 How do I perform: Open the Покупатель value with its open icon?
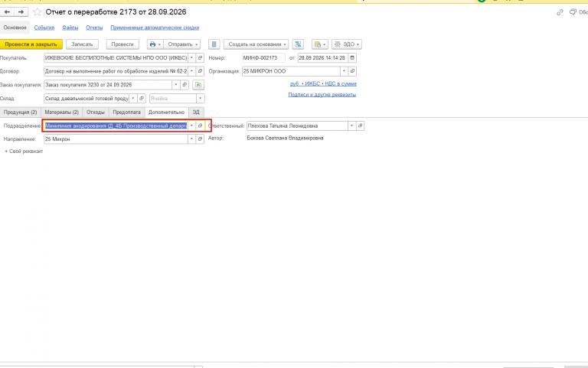tap(201, 58)
